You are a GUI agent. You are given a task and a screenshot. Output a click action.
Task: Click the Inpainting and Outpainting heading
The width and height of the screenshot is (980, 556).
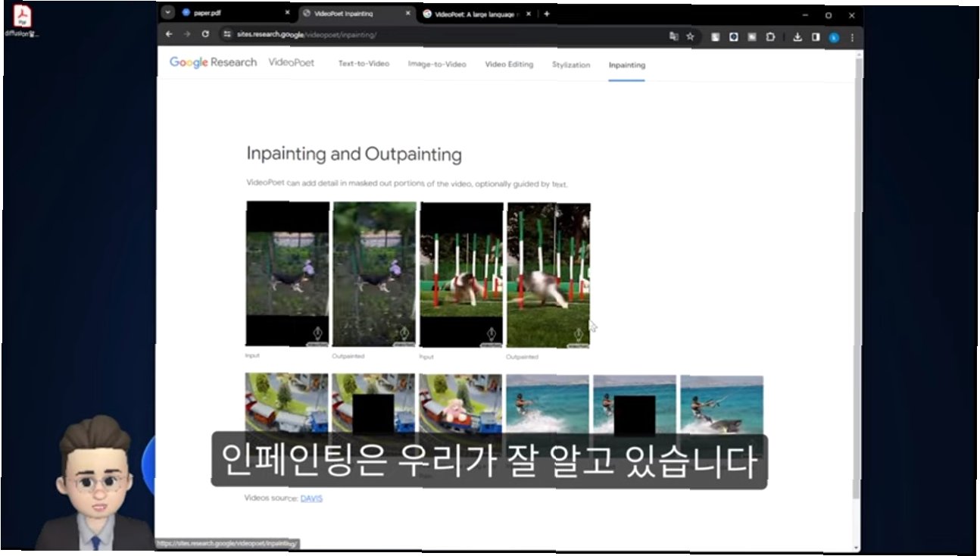click(x=354, y=155)
